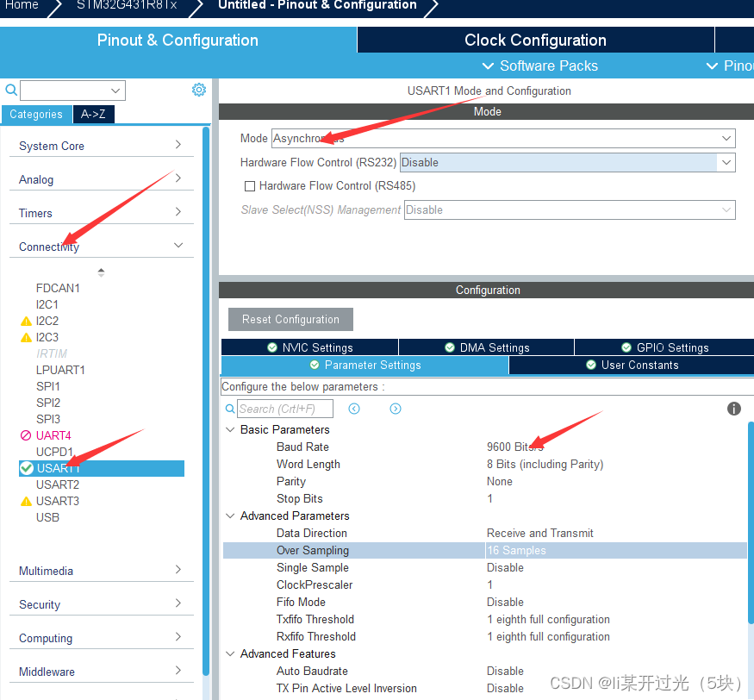The image size is (754, 700).
Task: Open DMA Settings tab
Action: (487, 347)
